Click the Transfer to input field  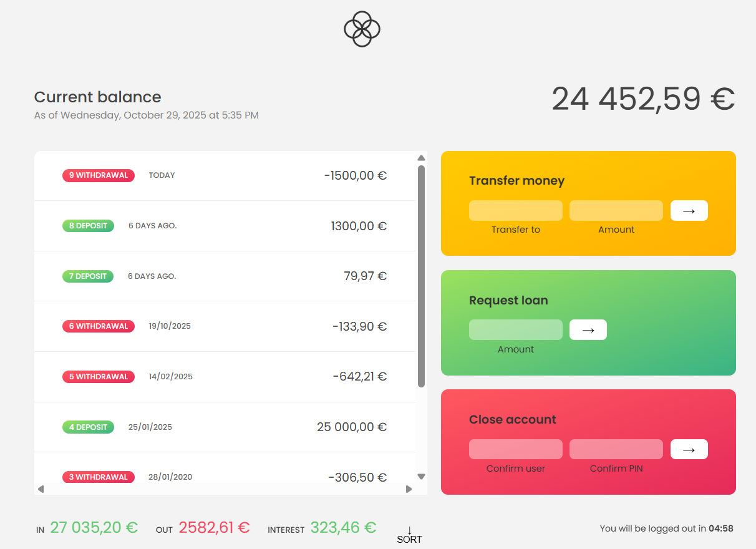pyautogui.click(x=515, y=210)
